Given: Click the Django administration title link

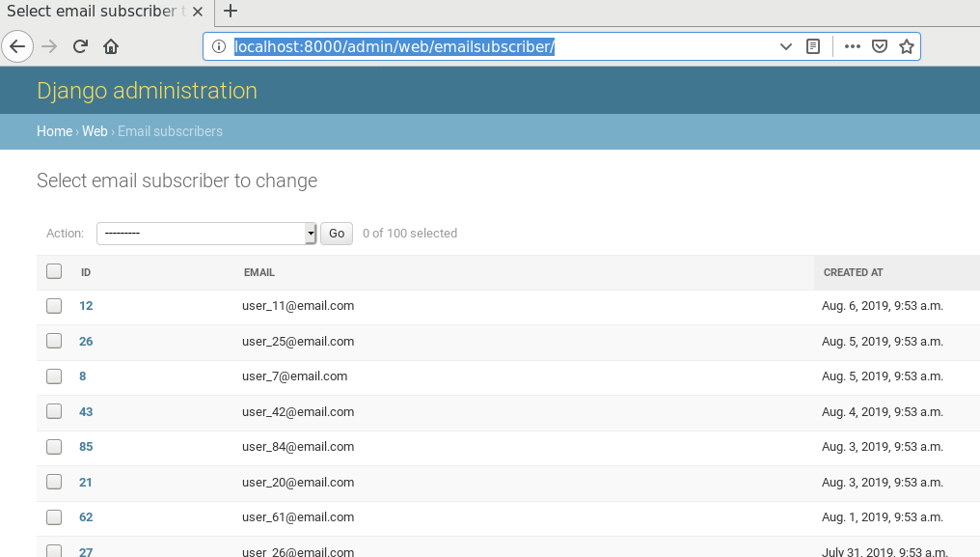Looking at the screenshot, I should (x=147, y=91).
